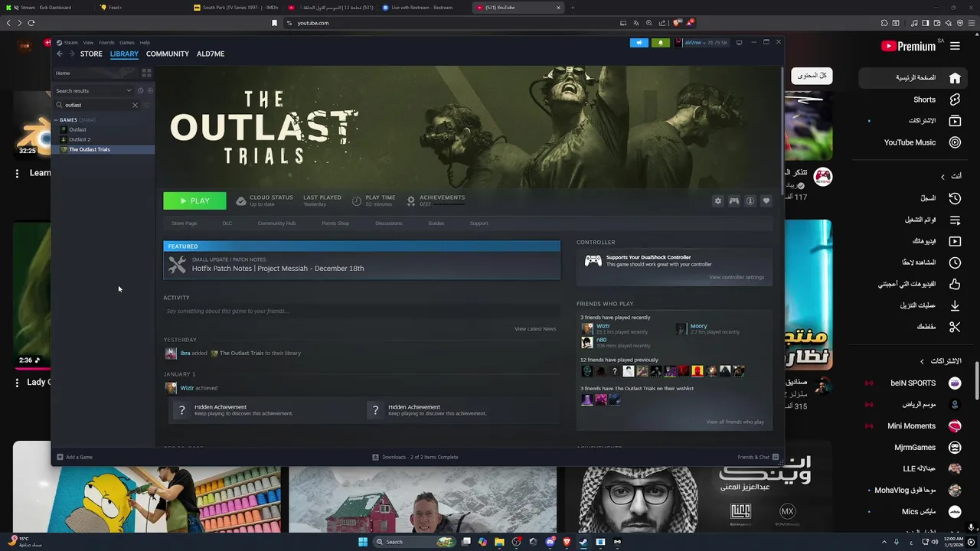
Task: Open the game settings gear icon
Action: [x=717, y=201]
